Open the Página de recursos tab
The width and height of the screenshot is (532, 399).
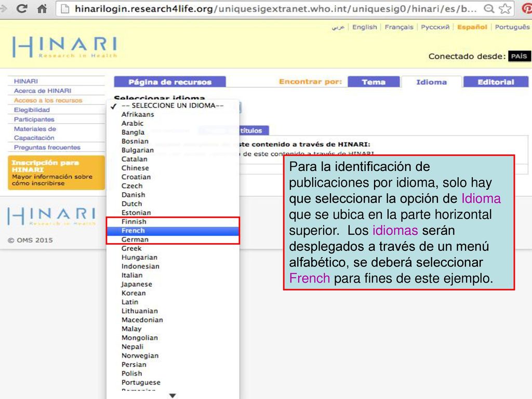[170, 82]
